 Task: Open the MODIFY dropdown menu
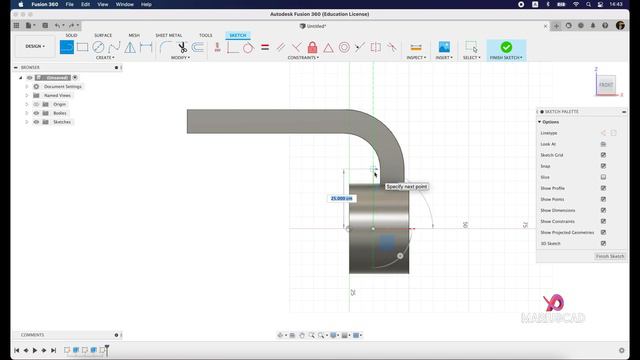point(180,58)
